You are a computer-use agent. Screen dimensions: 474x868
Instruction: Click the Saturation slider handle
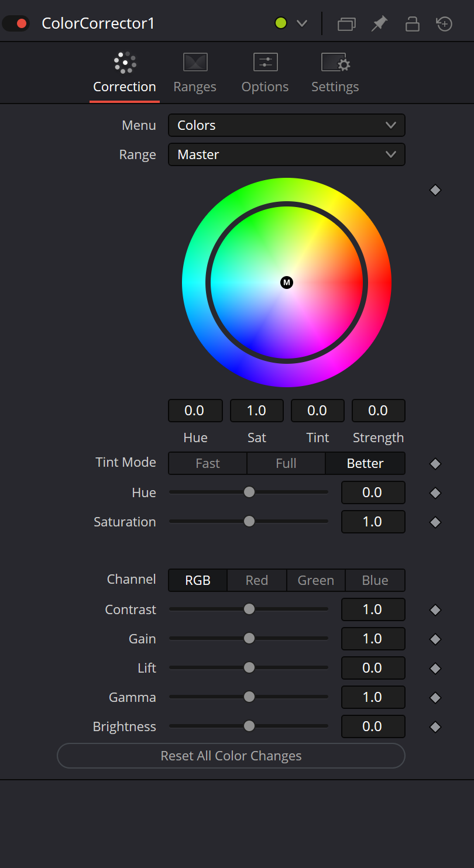click(249, 521)
